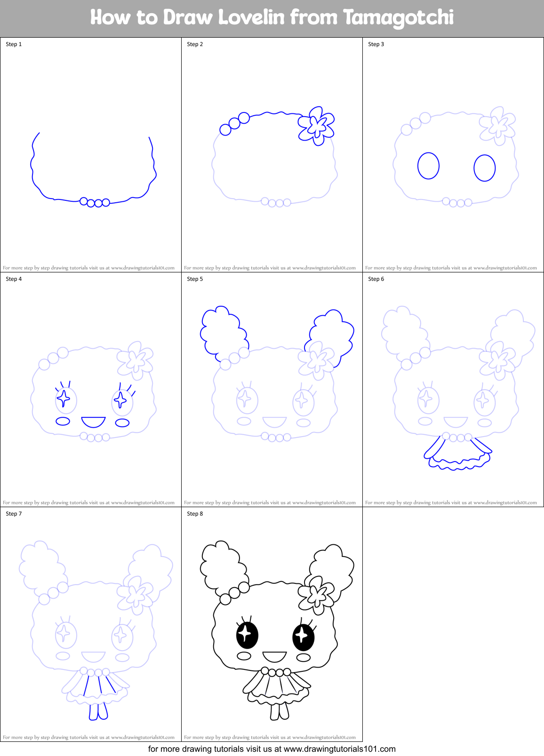
Task: Click the 'Step 1' label
Action: [14, 44]
